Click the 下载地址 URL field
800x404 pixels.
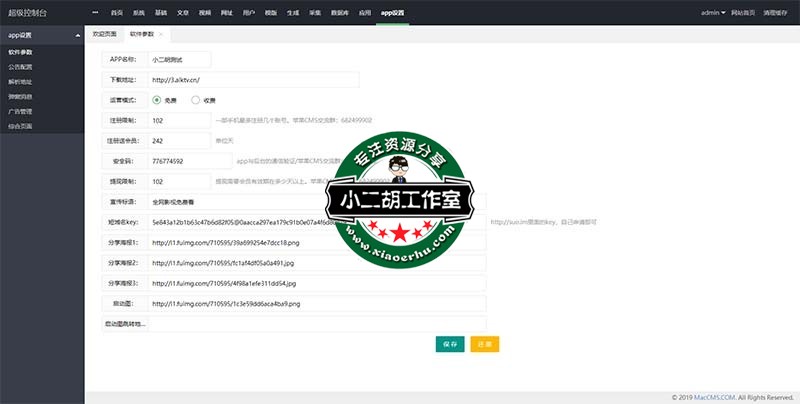pyautogui.click(x=252, y=79)
